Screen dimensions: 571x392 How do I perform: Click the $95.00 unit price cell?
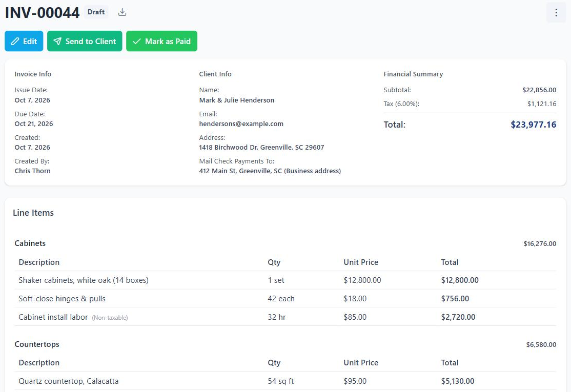tap(355, 381)
